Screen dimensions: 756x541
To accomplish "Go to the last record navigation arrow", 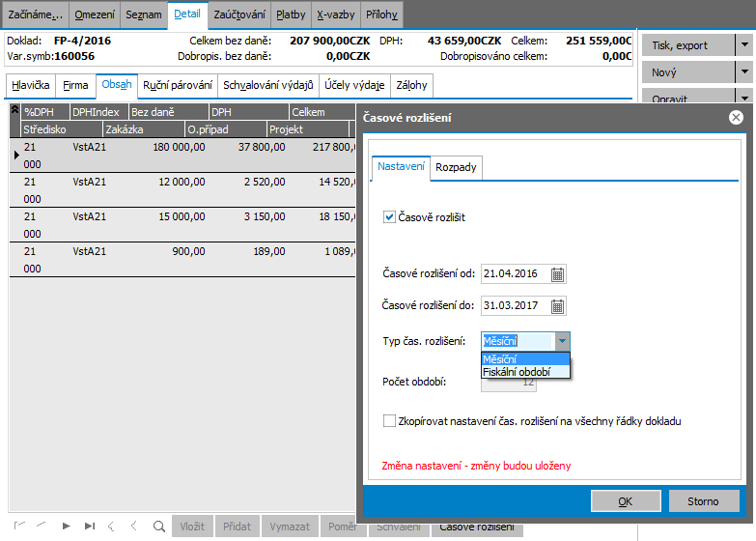I will [90, 527].
